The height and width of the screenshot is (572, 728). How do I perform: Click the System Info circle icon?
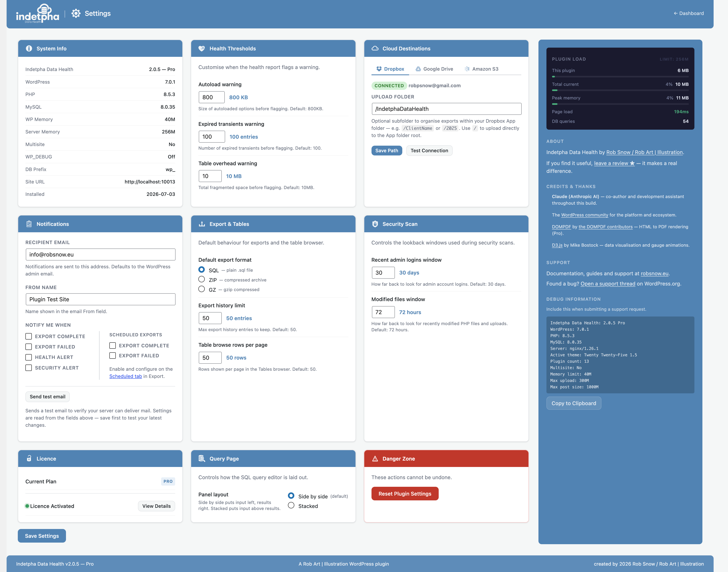(x=29, y=49)
